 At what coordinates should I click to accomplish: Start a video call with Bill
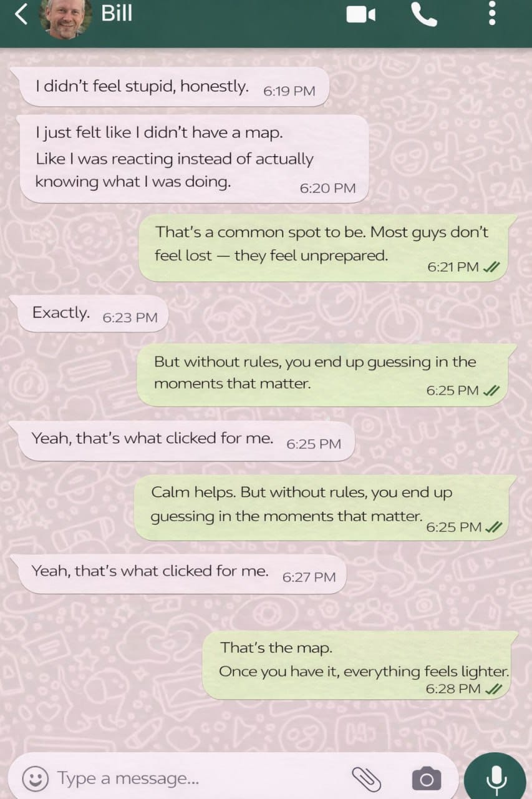[x=361, y=14]
